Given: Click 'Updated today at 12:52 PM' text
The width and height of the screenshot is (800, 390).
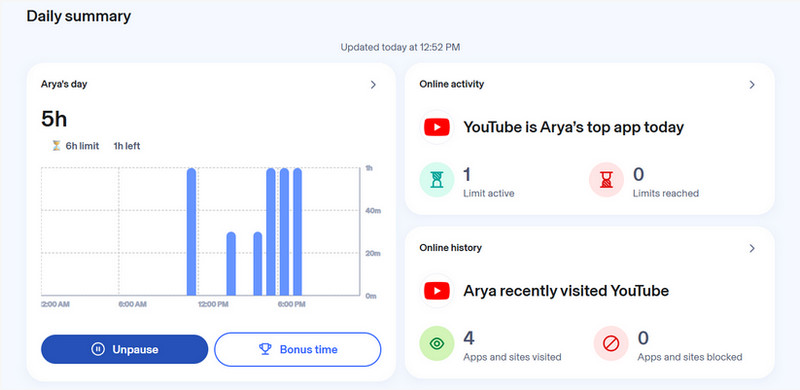Looking at the screenshot, I should (x=400, y=47).
